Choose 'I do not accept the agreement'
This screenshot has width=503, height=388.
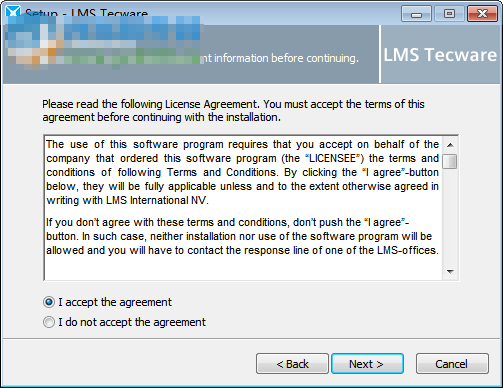pos(49,322)
